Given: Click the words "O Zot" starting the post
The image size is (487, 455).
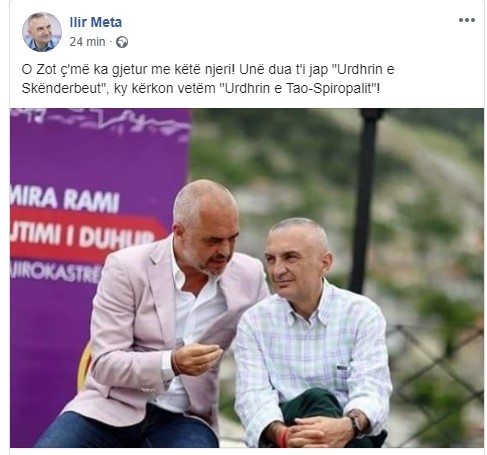Looking at the screenshot, I should pos(35,69).
